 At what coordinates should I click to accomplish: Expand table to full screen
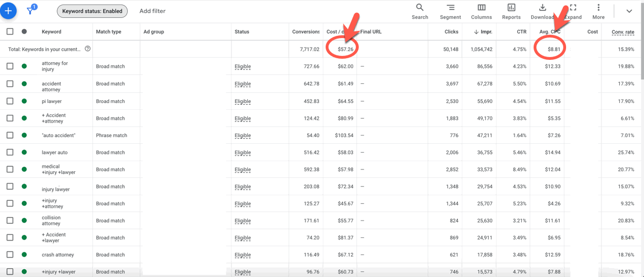[573, 11]
